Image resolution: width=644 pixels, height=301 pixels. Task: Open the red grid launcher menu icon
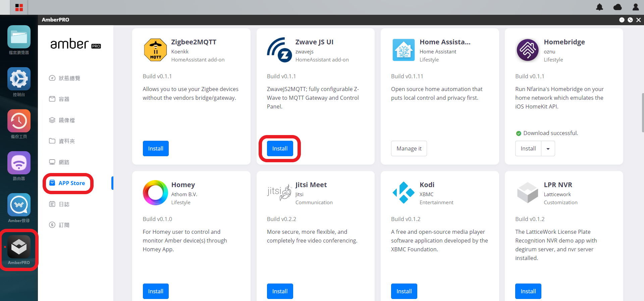[x=19, y=7]
